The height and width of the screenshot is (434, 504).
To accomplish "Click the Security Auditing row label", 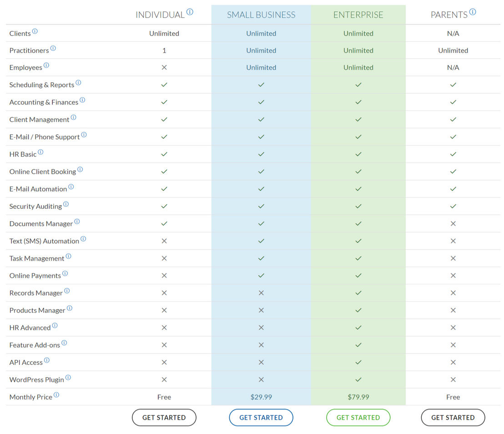I will pos(35,207).
